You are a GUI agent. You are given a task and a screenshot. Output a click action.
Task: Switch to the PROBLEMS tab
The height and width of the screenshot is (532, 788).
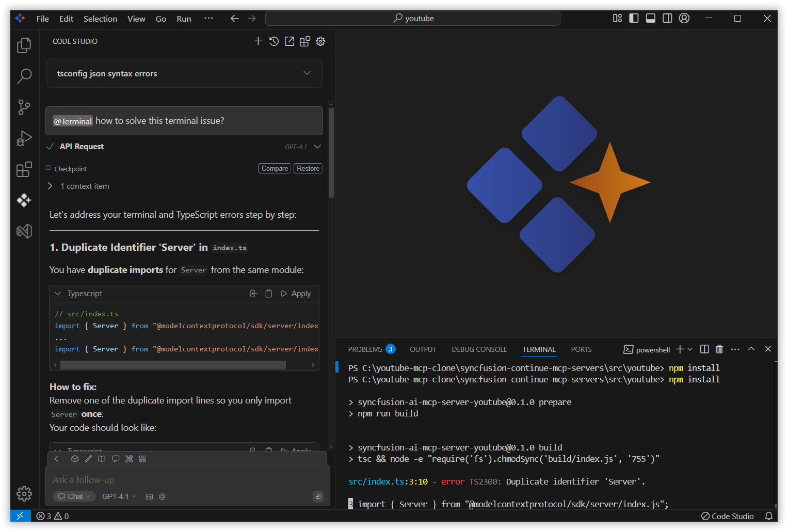coord(372,349)
